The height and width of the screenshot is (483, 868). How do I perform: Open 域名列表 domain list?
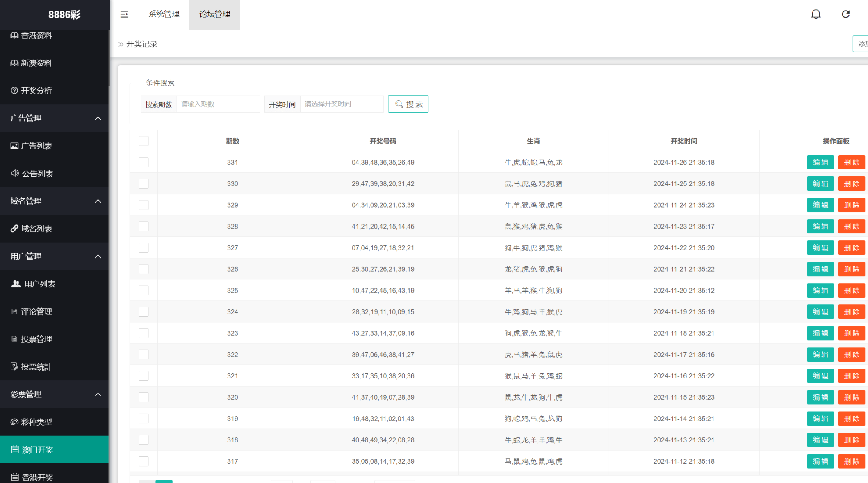36,229
